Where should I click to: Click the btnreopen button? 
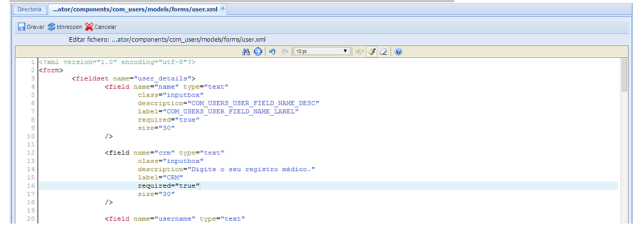[x=65, y=27]
